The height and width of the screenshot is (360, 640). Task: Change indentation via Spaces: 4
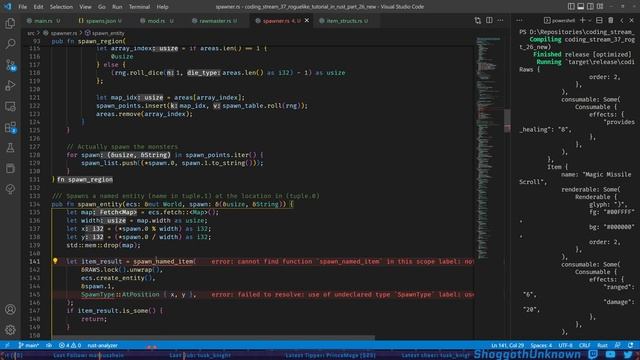(541, 345)
